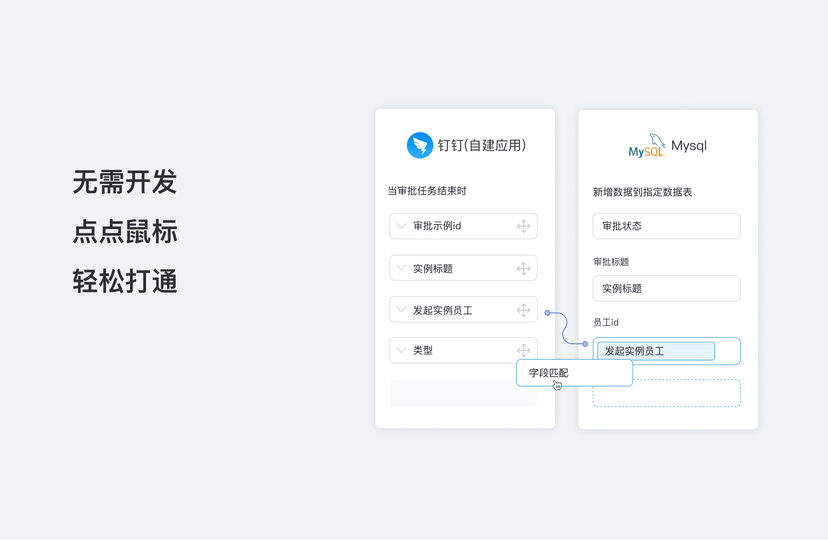This screenshot has height=541, width=828.
Task: Click the 新增数据到指定数据表 label
Action: [x=642, y=192]
